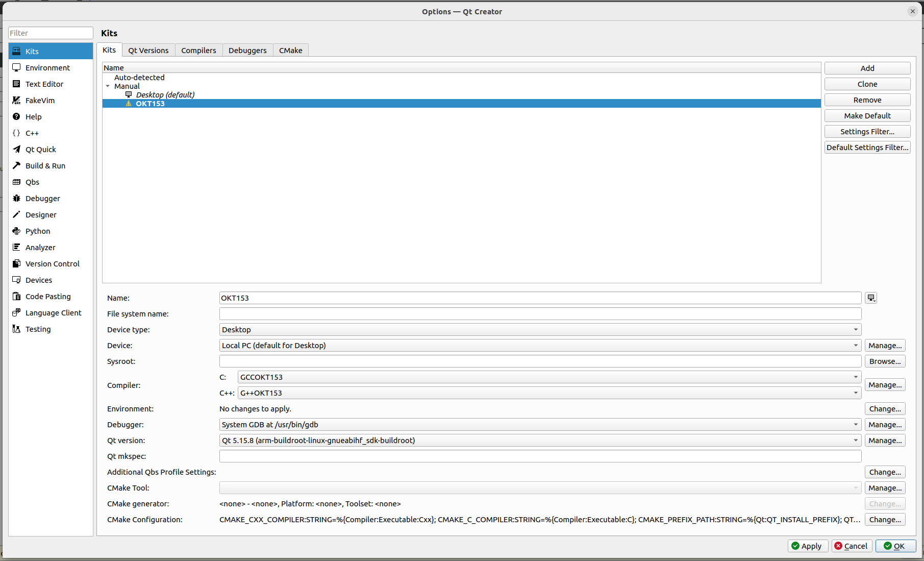The width and height of the screenshot is (924, 561).
Task: Clone the selected kit
Action: tap(867, 84)
